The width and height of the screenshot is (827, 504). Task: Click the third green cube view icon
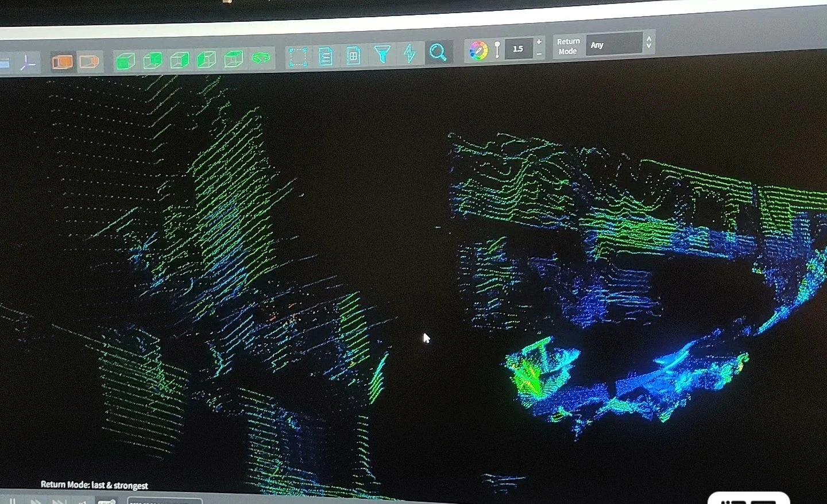pos(179,59)
